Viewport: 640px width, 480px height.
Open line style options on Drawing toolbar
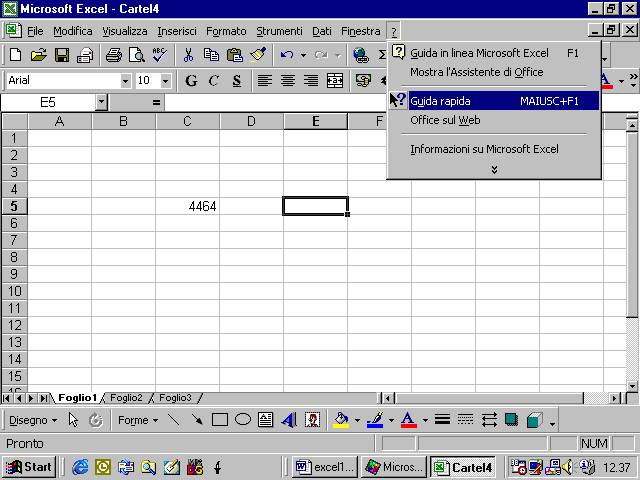[442, 420]
